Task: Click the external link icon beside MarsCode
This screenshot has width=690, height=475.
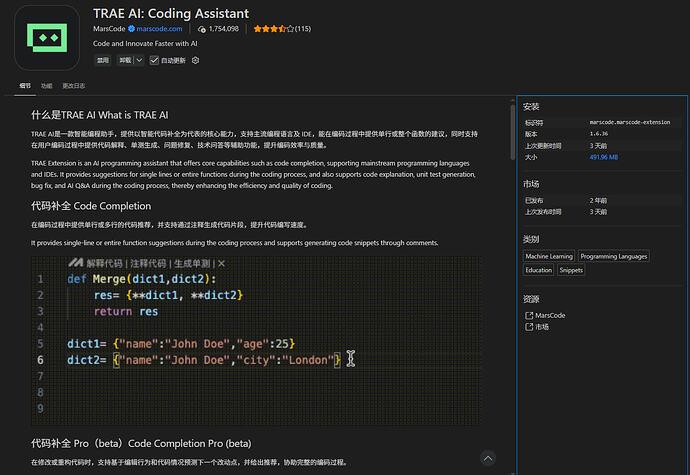Action: point(529,315)
